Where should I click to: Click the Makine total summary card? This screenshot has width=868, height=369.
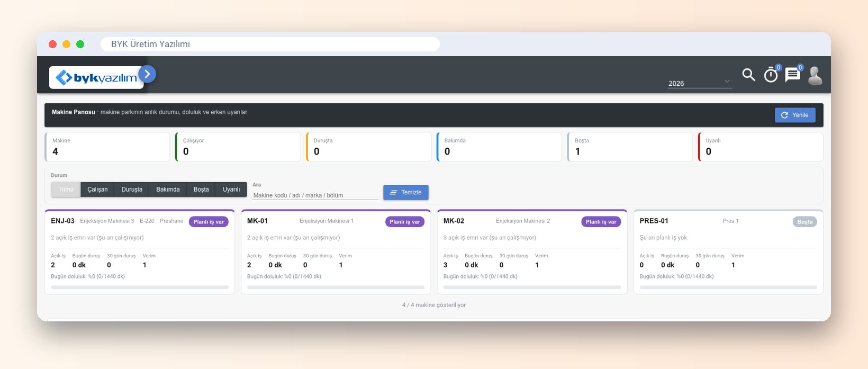click(x=107, y=147)
